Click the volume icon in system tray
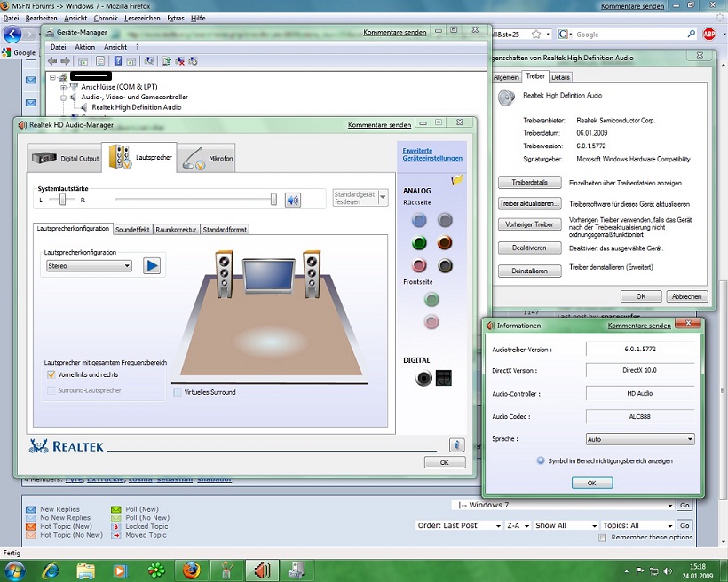Image resolution: width=728 pixels, height=582 pixels. (x=668, y=570)
